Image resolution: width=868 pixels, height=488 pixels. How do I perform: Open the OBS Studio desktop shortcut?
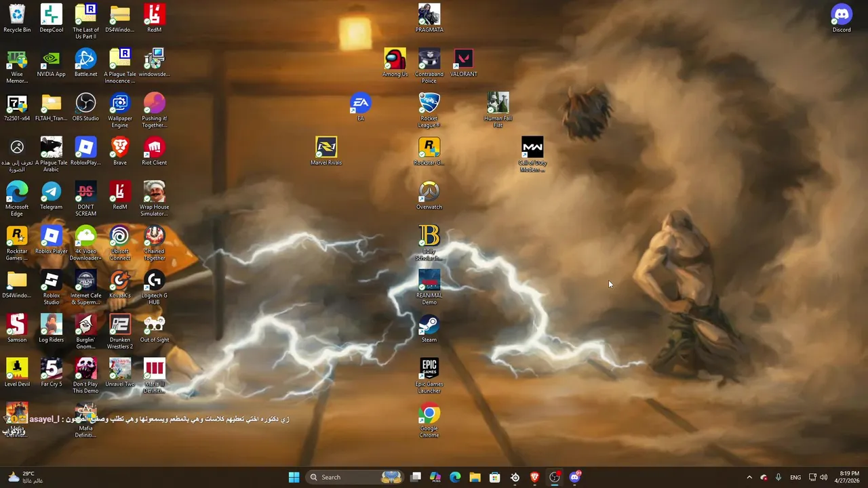pyautogui.click(x=85, y=107)
